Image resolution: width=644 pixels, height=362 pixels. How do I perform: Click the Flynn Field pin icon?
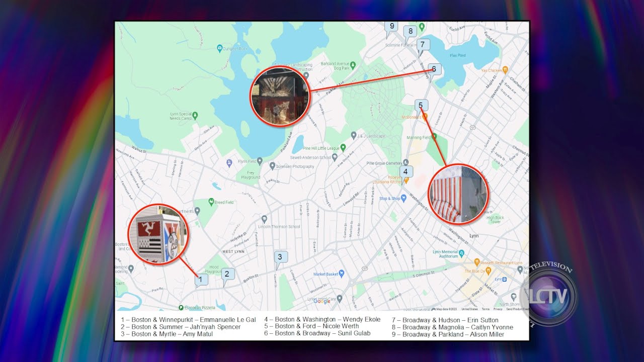click(x=260, y=161)
